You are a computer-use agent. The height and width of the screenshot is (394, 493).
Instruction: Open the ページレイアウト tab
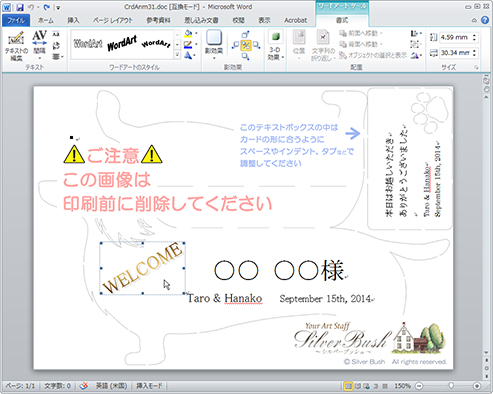pos(113,20)
